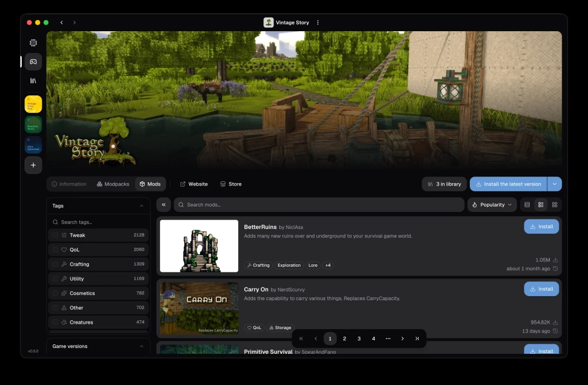
Task: Go to next page of results
Action: pos(402,338)
